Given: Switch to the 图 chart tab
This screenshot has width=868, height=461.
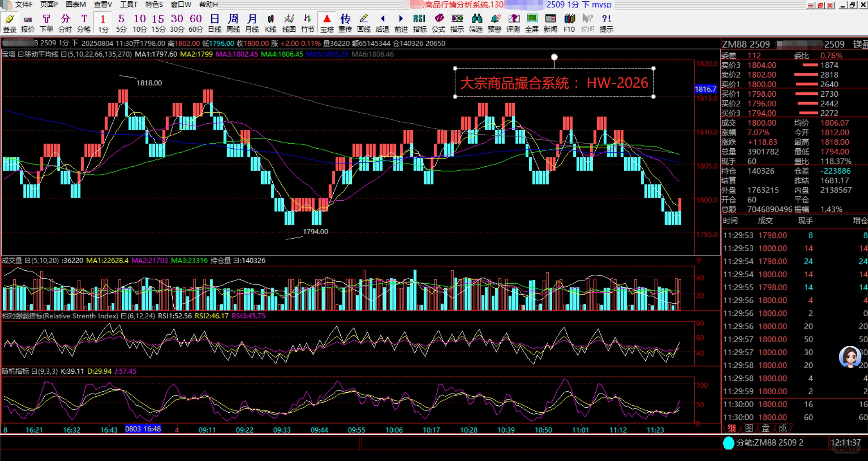Looking at the screenshot, I should click(x=749, y=428).
